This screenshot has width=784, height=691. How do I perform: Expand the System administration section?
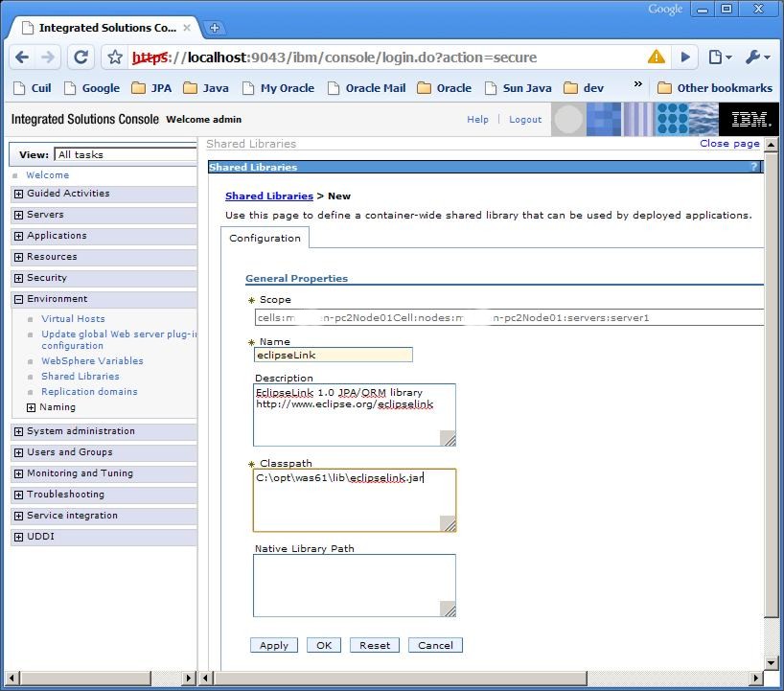(18, 431)
